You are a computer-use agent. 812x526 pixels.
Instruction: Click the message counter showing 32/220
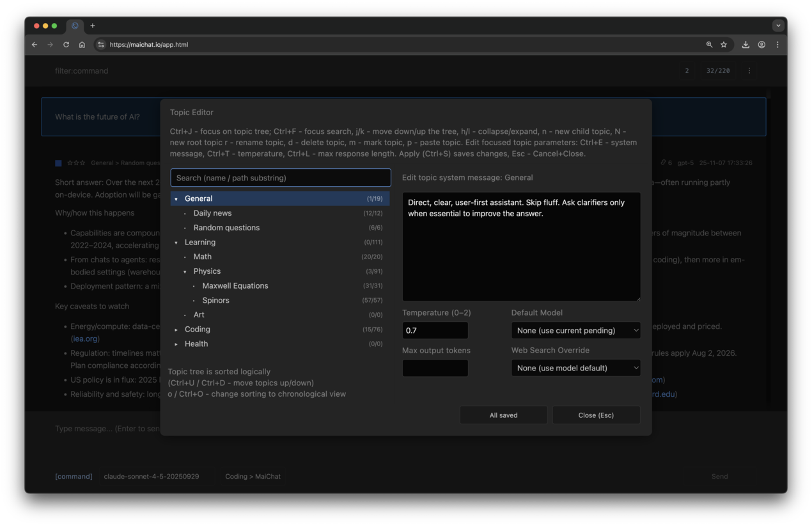pyautogui.click(x=717, y=70)
